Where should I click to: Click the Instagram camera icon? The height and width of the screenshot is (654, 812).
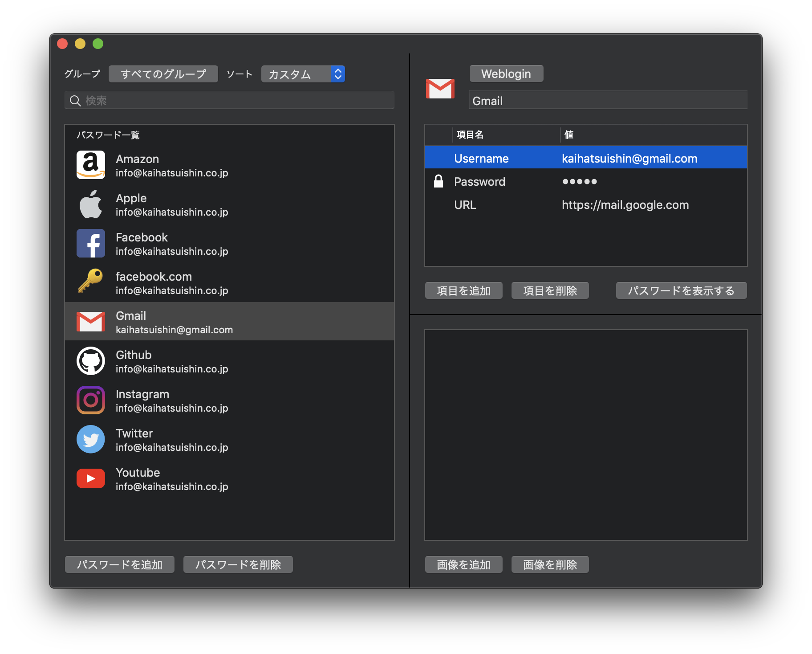(91, 400)
